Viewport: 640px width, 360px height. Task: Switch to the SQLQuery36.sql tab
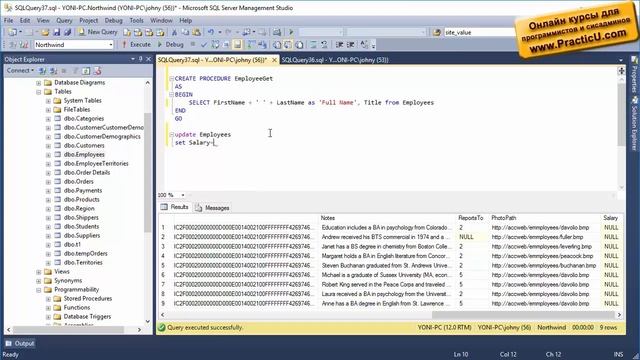pyautogui.click(x=335, y=60)
